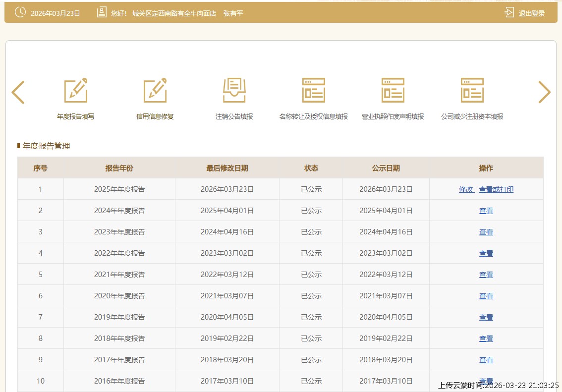Click 修改 for the 2025 annual report

pyautogui.click(x=466, y=189)
